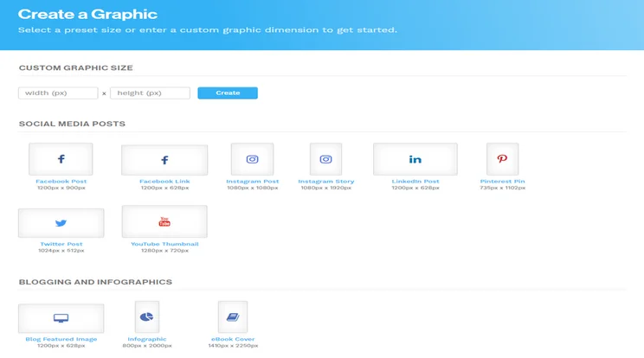This screenshot has height=358, width=644.
Task: Select the Infographic pie chart icon
Action: click(x=146, y=317)
